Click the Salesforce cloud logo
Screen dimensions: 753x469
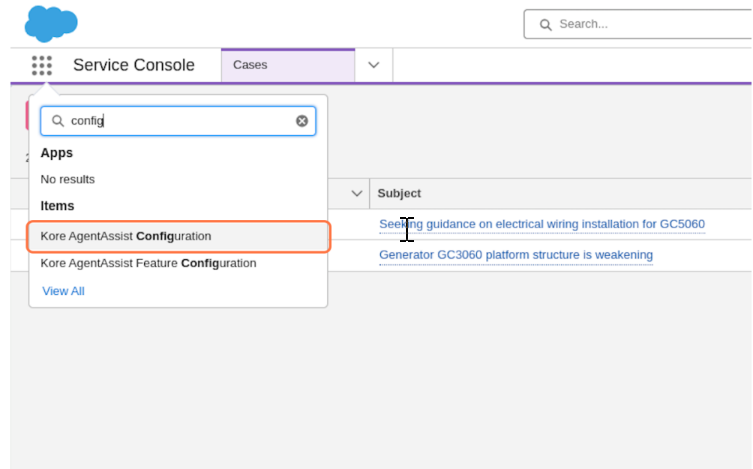(x=50, y=22)
